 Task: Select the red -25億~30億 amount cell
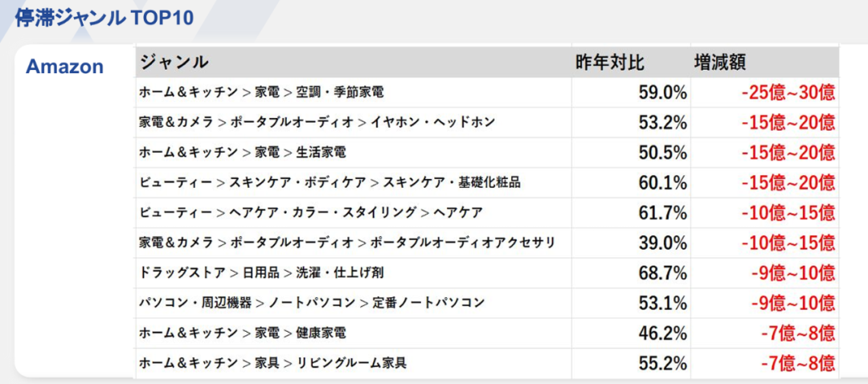click(x=788, y=92)
